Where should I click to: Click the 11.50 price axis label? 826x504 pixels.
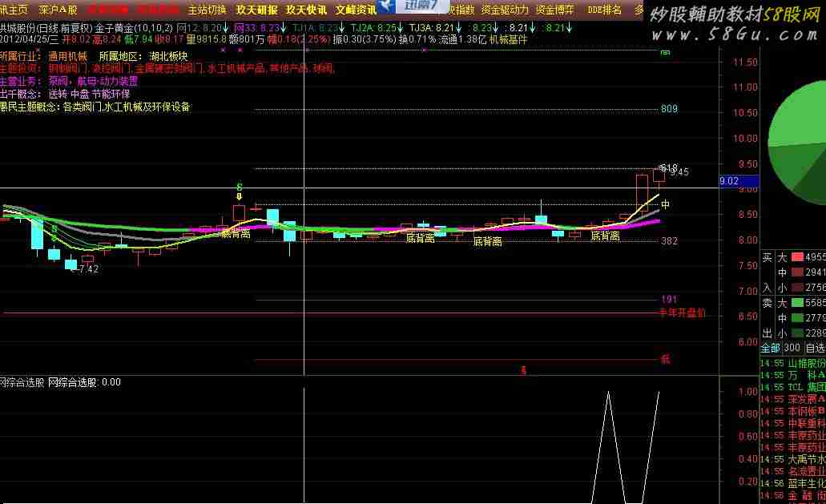tap(745, 62)
